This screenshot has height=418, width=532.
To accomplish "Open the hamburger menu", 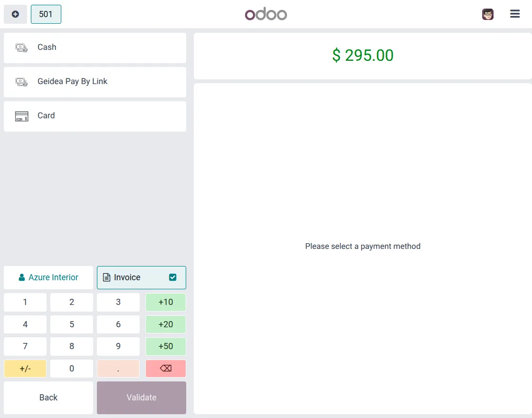I will click(515, 14).
